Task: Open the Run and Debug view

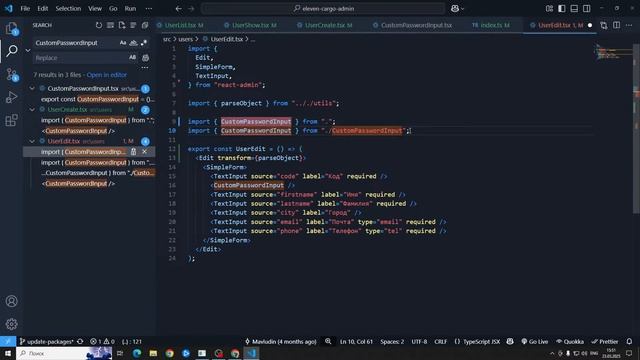Action: (x=11, y=97)
